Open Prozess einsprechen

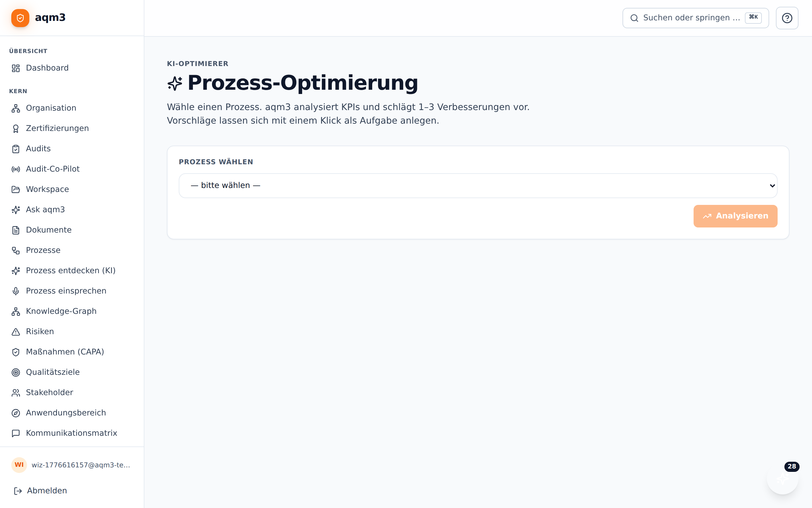[x=72, y=291]
